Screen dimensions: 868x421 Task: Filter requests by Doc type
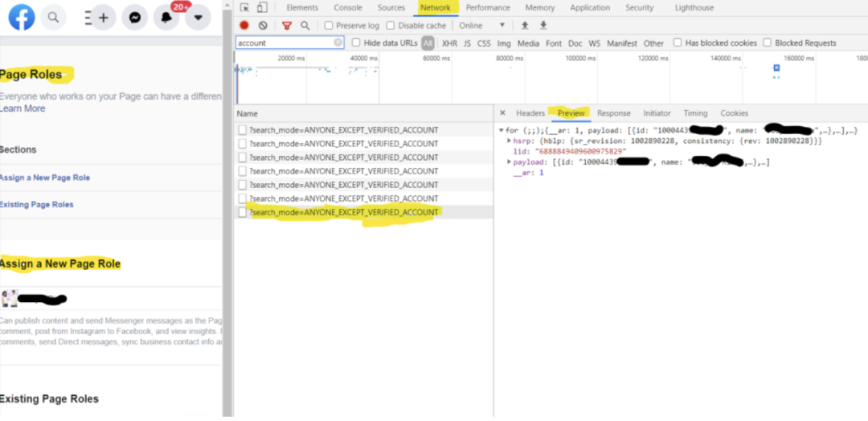575,43
